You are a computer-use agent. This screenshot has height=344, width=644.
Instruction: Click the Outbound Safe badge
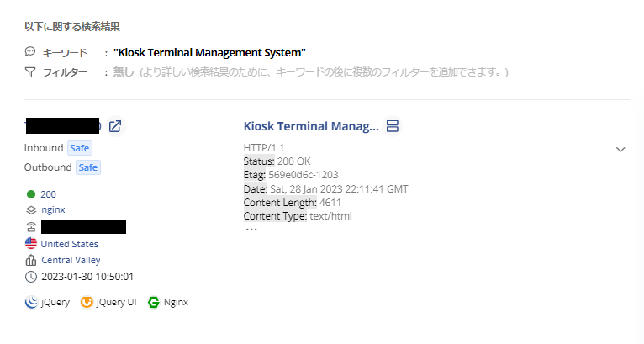pos(88,167)
